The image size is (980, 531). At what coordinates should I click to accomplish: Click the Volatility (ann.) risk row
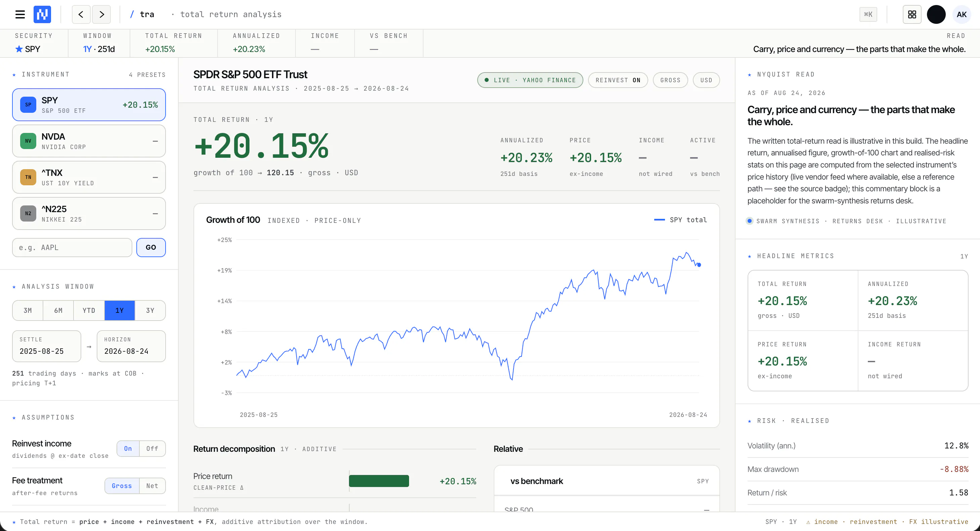pos(858,446)
